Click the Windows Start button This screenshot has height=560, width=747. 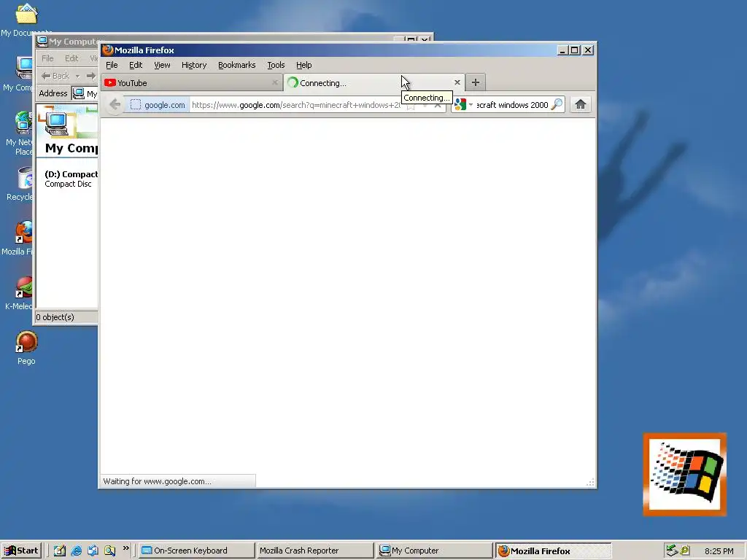click(21, 551)
